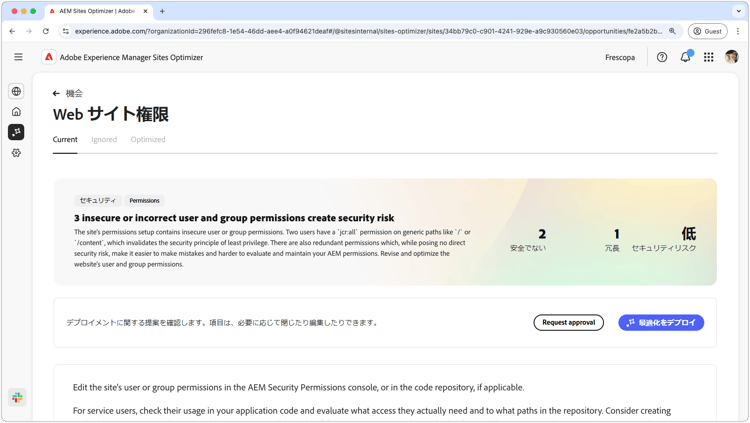Close the AEM Sites Optimizer tab
This screenshot has width=750, height=423.
(x=145, y=11)
